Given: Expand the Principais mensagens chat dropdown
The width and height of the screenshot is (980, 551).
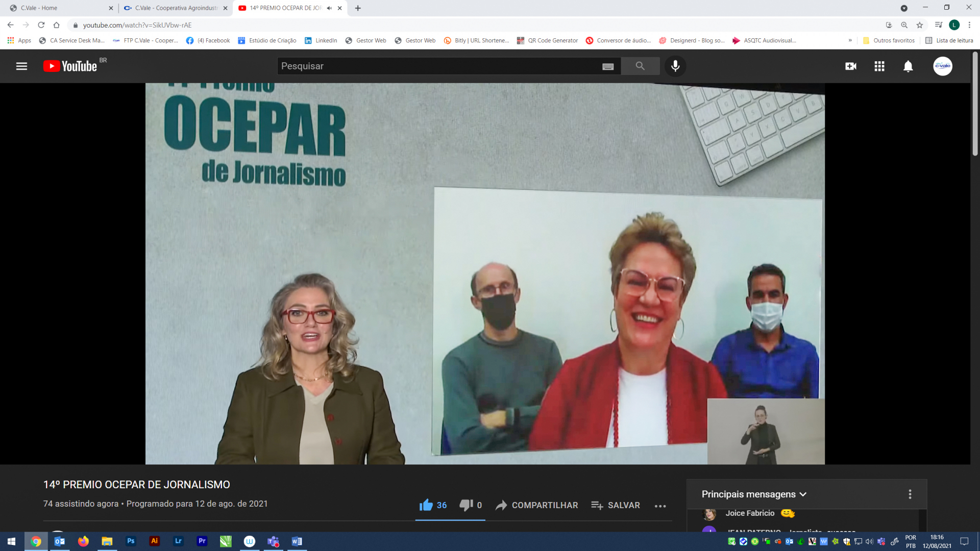Looking at the screenshot, I should [754, 494].
